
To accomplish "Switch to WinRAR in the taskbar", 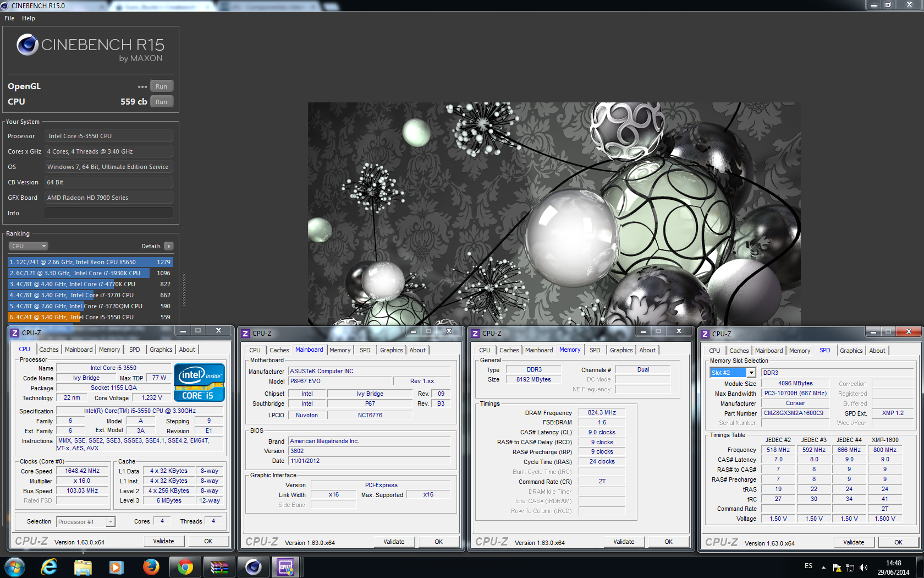I will click(x=219, y=566).
